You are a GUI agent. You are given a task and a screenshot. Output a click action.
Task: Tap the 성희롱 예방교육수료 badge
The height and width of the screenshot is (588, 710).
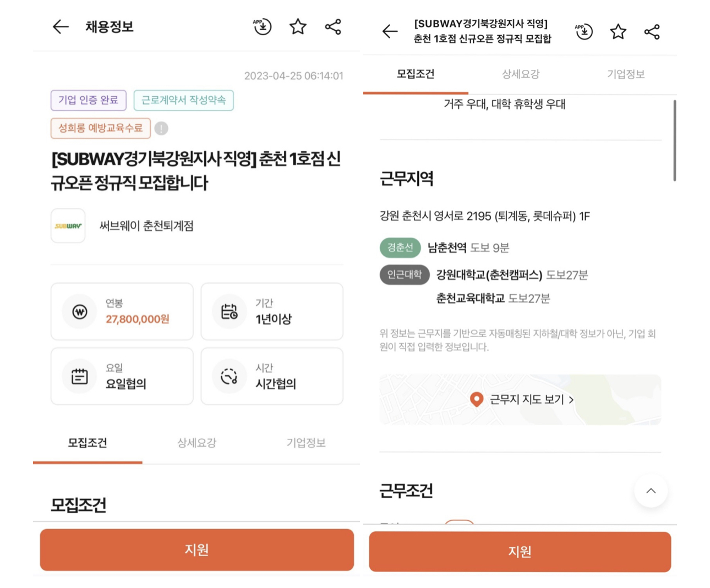[x=101, y=128]
